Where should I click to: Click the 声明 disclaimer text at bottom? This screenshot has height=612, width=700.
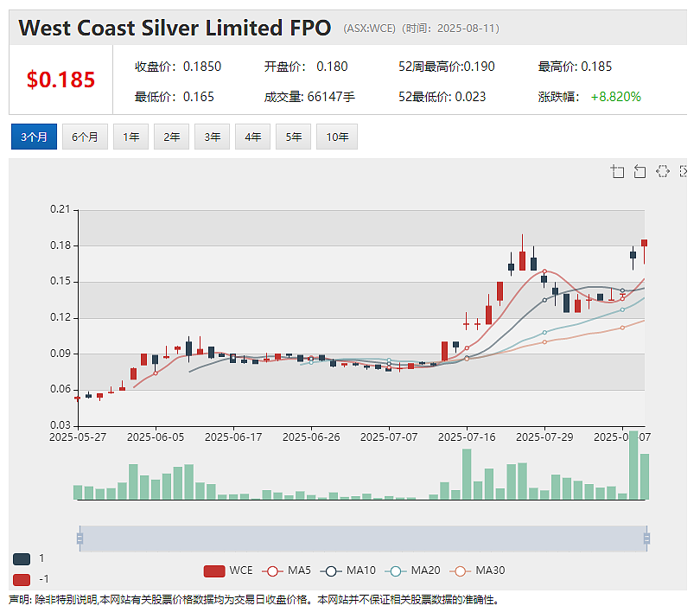click(254, 600)
